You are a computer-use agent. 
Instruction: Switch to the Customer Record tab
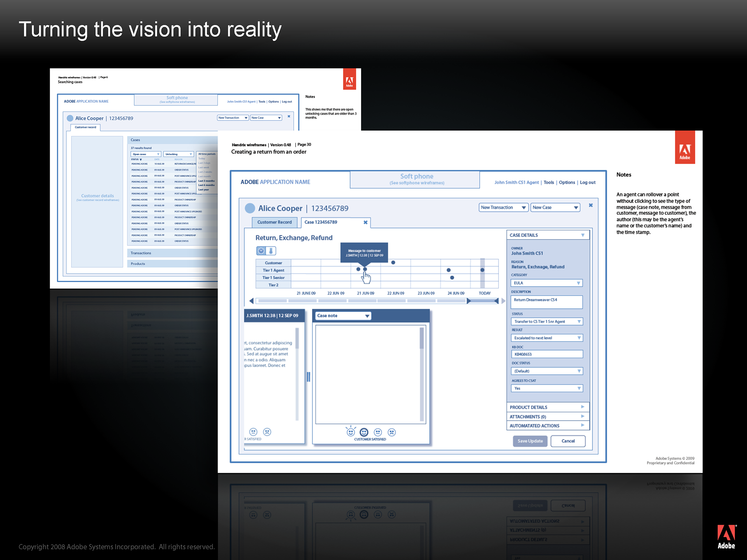(274, 222)
